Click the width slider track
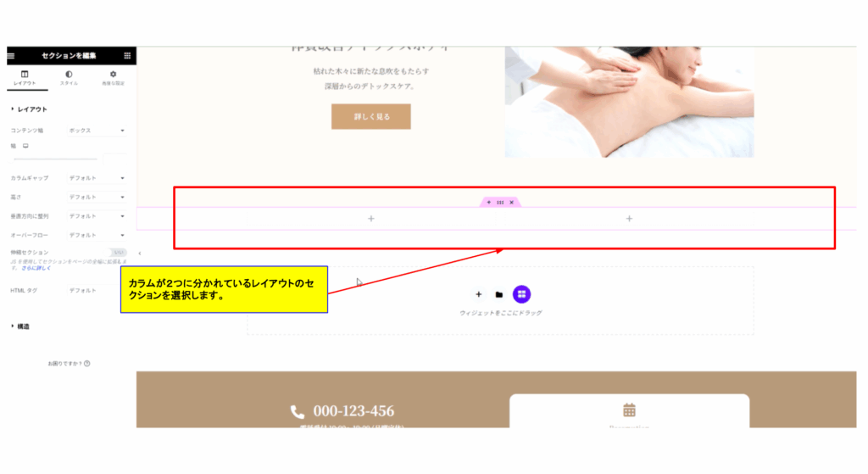868x474 pixels. point(55,159)
